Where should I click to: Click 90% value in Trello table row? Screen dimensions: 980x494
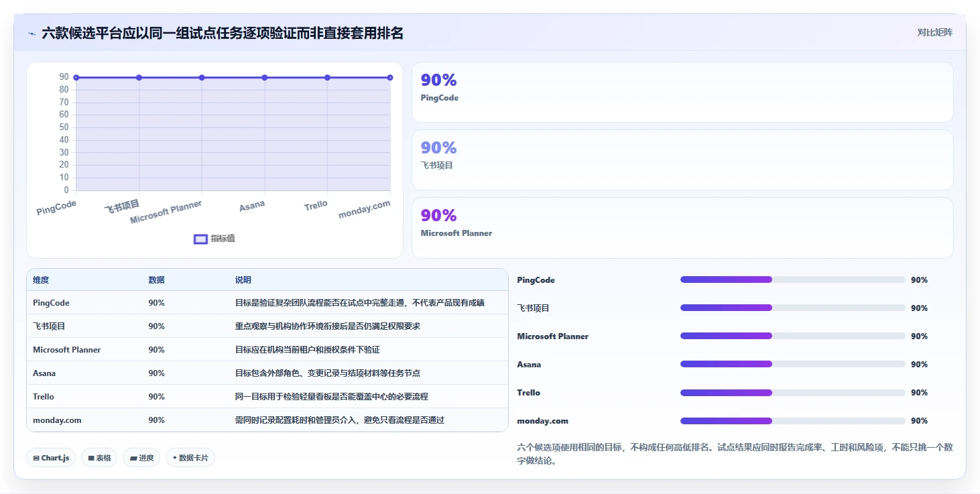pos(156,397)
